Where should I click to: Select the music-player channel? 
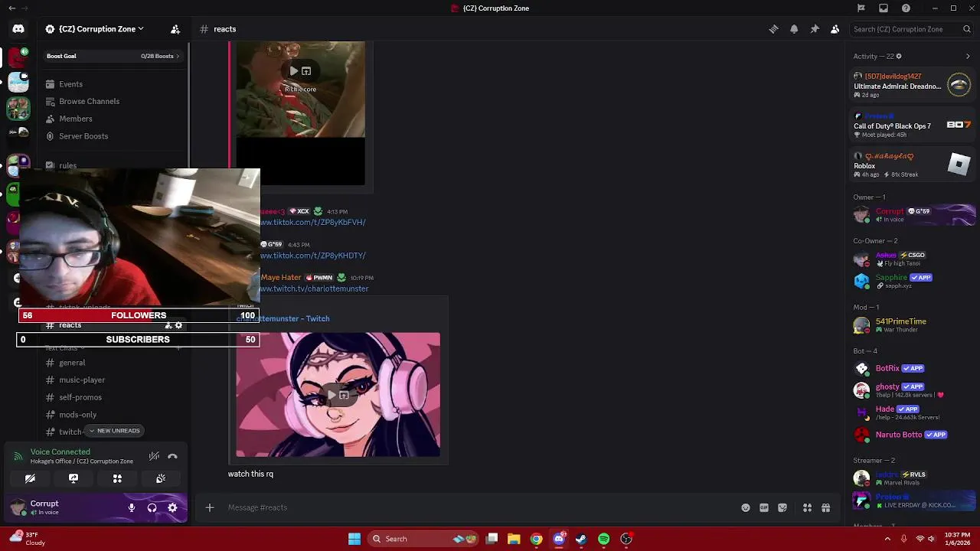pos(82,380)
